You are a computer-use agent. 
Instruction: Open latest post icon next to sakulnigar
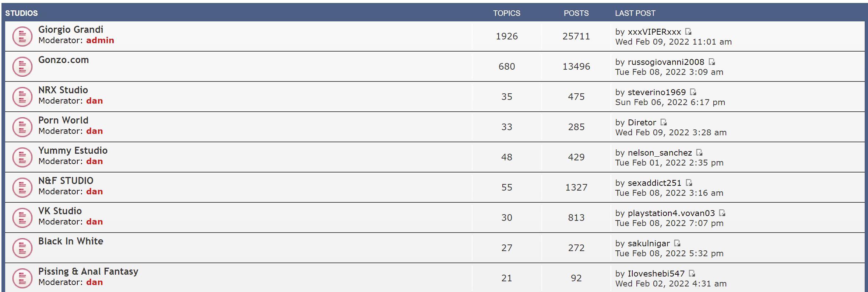(x=677, y=243)
